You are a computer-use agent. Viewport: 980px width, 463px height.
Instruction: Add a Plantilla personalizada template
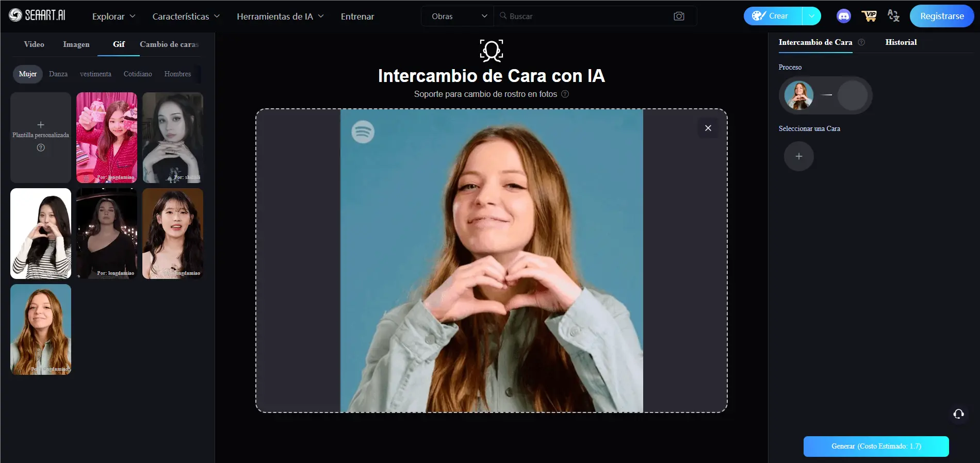[x=41, y=138]
